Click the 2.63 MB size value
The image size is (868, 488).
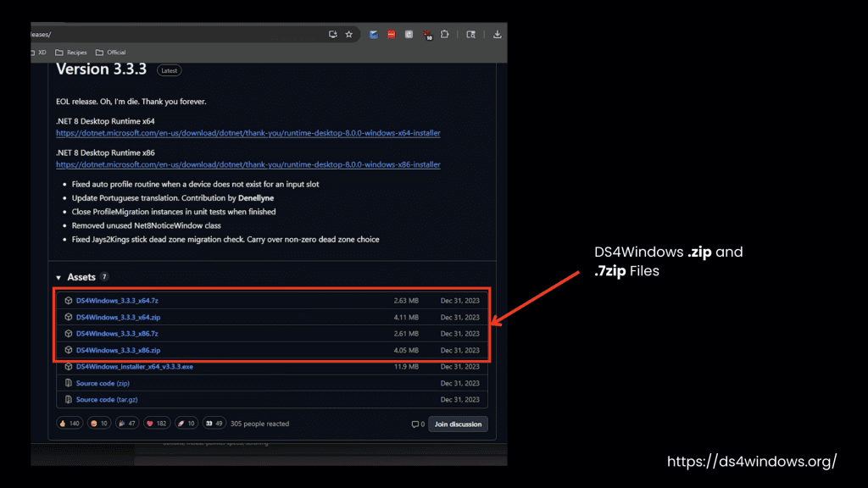point(406,301)
